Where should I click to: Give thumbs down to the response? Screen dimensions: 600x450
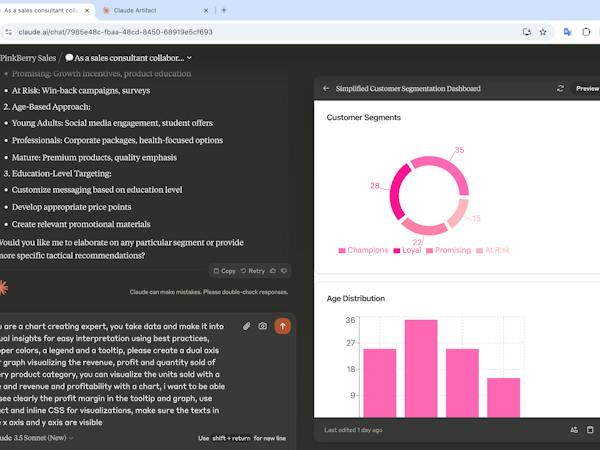click(284, 271)
